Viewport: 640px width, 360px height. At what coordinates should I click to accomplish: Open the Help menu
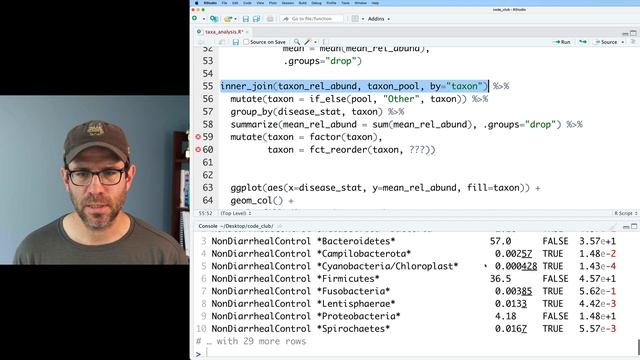pyautogui.click(x=375, y=3)
